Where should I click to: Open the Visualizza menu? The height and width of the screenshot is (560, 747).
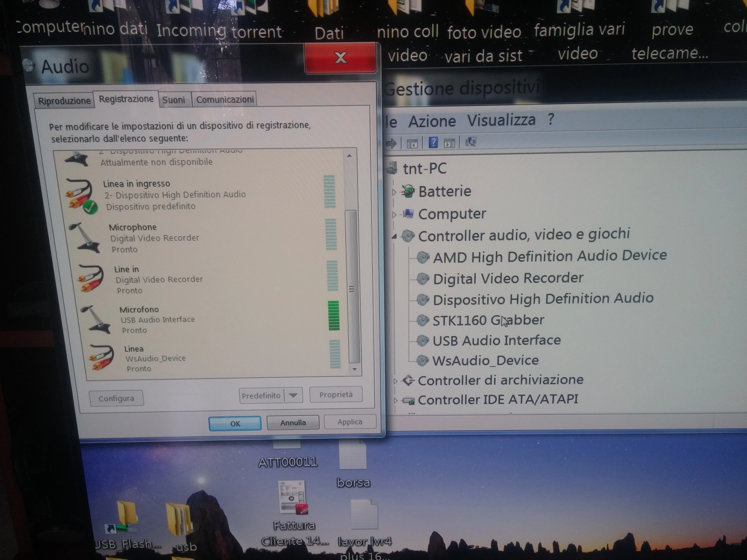coord(501,120)
